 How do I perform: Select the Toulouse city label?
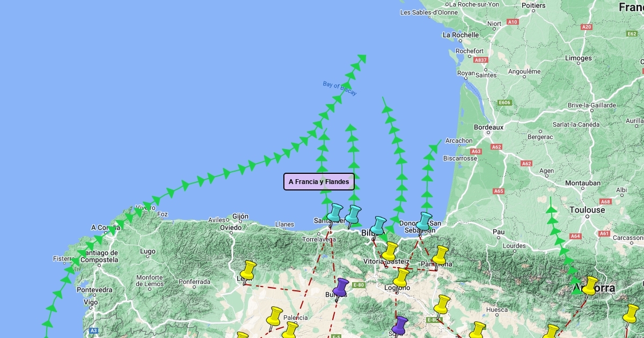[587, 210]
